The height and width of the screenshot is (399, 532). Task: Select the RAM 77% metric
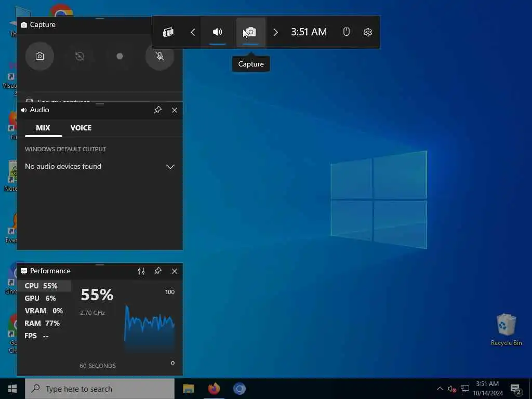(45, 323)
